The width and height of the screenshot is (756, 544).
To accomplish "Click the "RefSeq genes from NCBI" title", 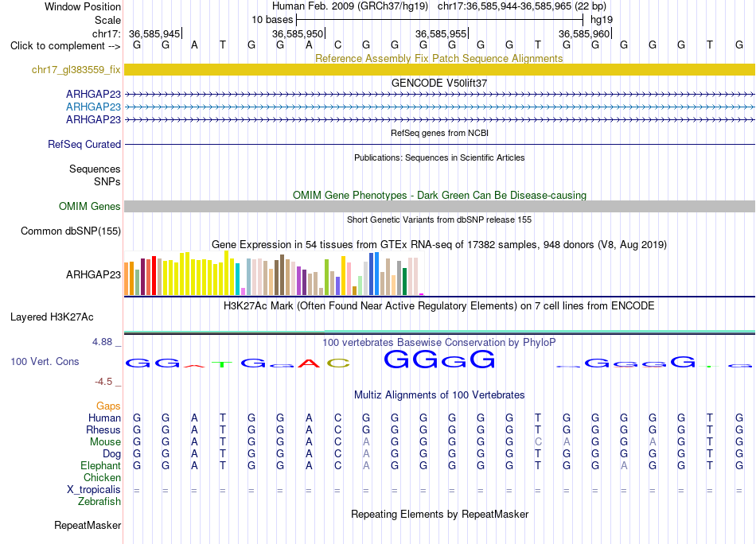I will pyautogui.click(x=439, y=133).
